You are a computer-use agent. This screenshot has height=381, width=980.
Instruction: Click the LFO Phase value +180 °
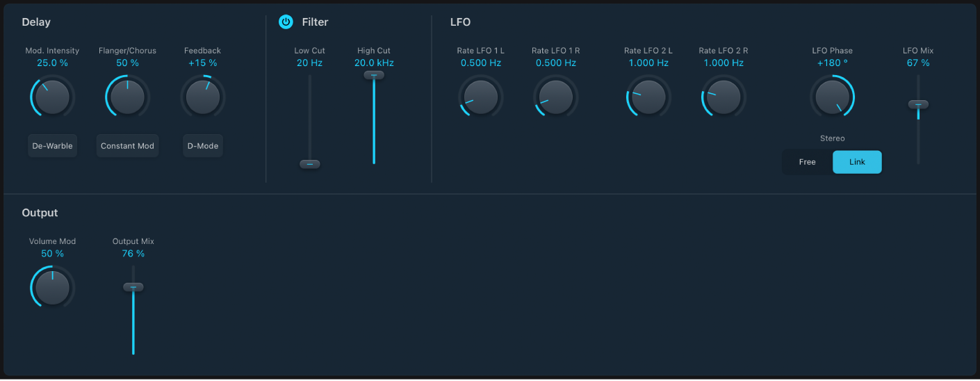coord(832,63)
